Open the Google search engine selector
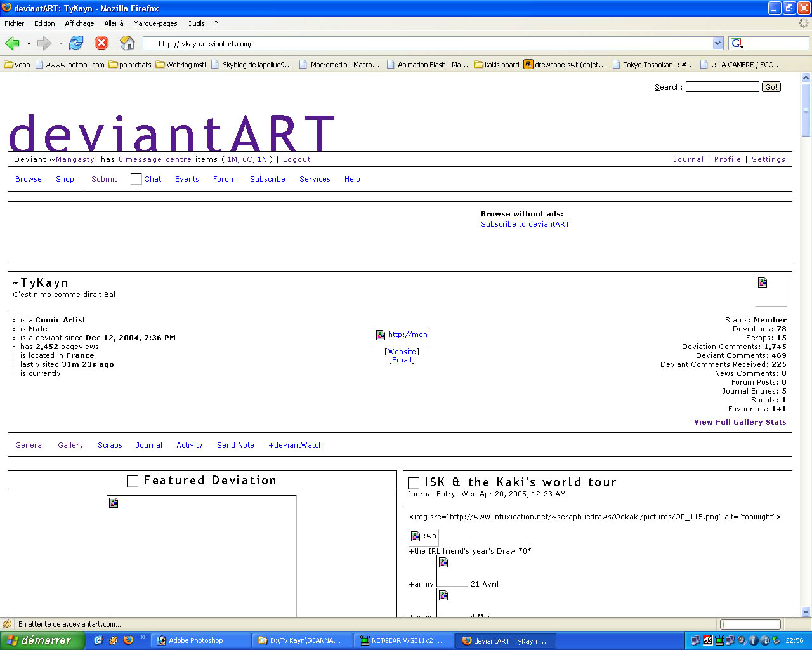Screen dimensions: 812x650 point(737,43)
